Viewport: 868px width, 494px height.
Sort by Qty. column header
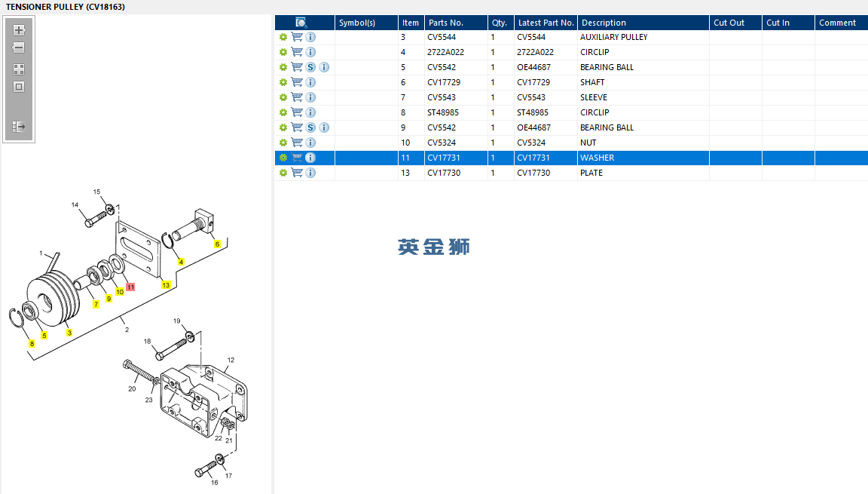[x=500, y=23]
